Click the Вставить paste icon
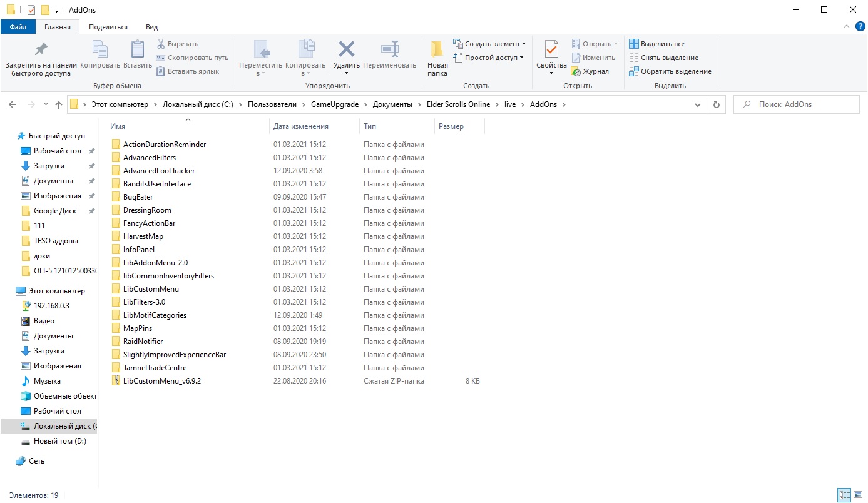Viewport: 868px width, 503px height. point(137,54)
